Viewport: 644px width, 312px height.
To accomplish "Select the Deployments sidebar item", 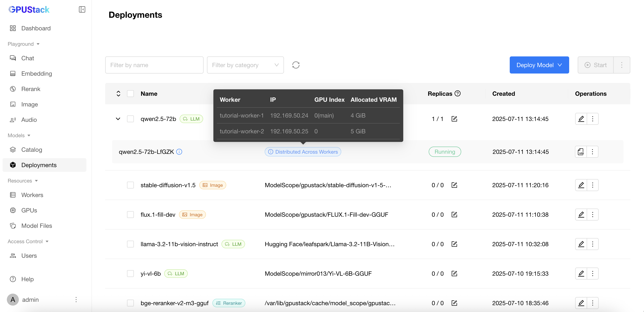I will point(44,165).
